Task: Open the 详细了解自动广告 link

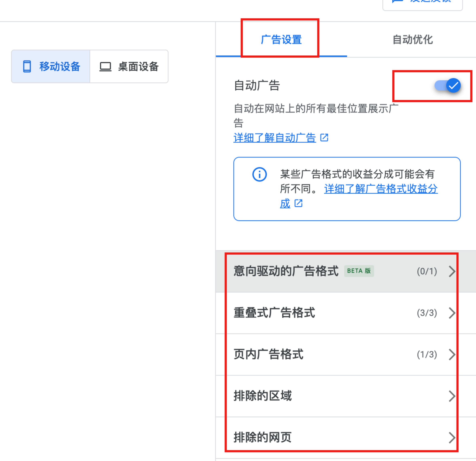Action: [275, 138]
